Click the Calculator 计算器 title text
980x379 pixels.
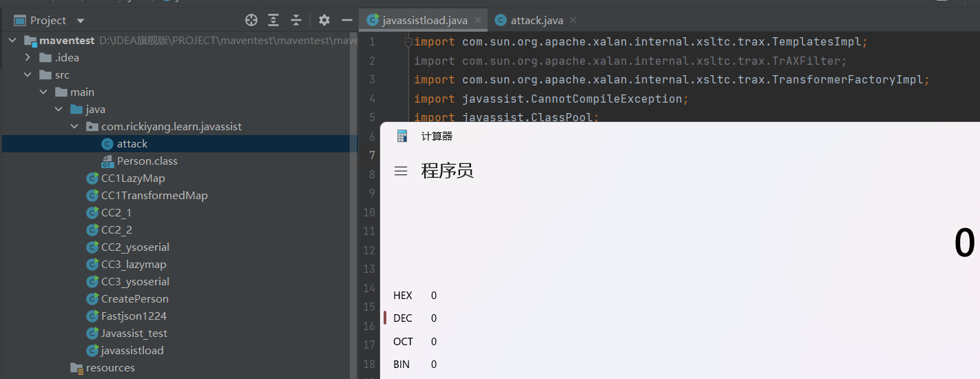(437, 136)
